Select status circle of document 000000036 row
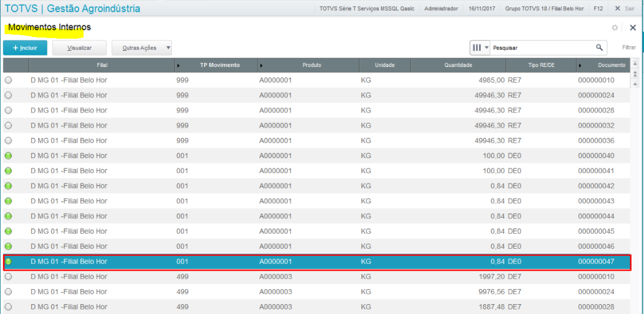Image resolution: width=644 pixels, height=314 pixels. click(8, 141)
